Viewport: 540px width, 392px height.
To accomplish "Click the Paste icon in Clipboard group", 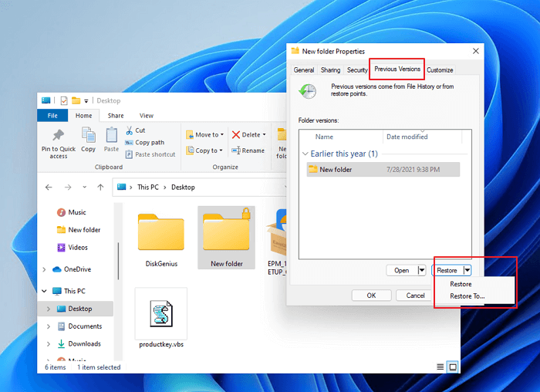I will tap(112, 135).
